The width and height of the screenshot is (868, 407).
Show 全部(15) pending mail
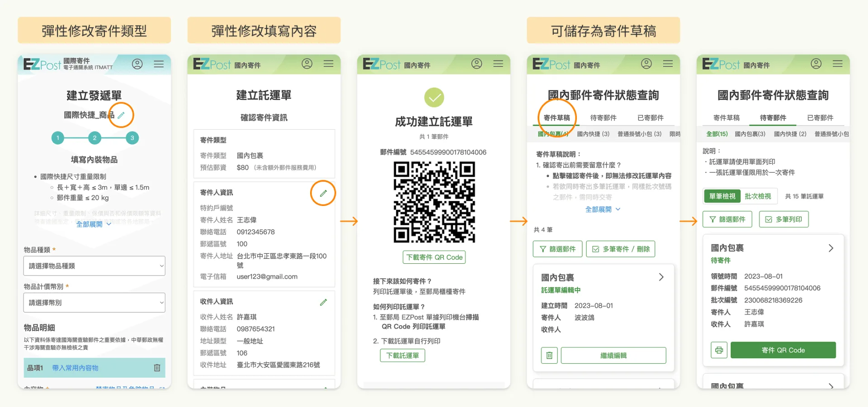point(717,134)
